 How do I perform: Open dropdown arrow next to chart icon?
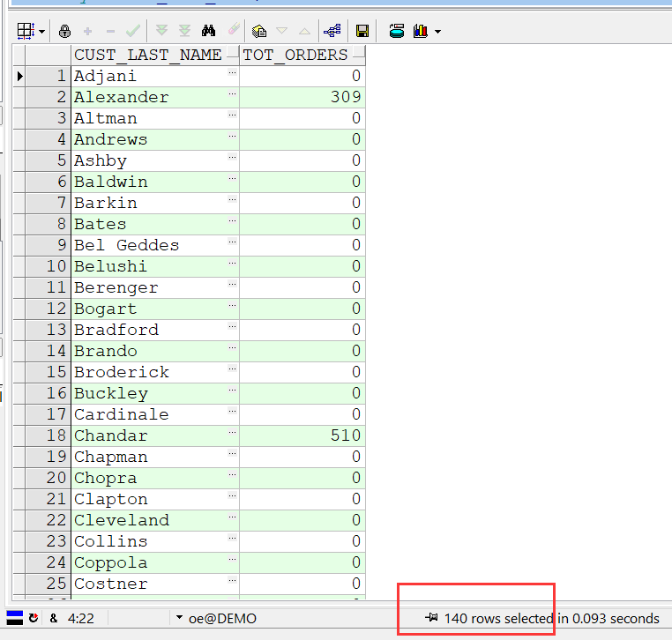[437, 32]
